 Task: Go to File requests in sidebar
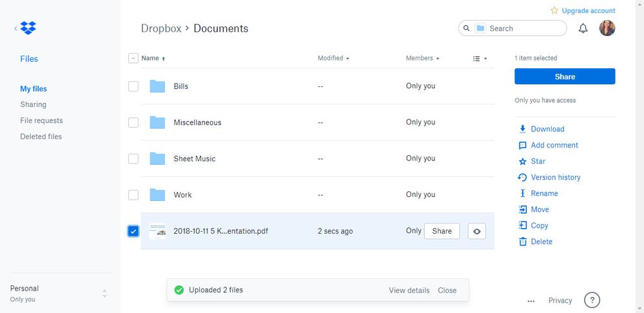click(x=41, y=120)
